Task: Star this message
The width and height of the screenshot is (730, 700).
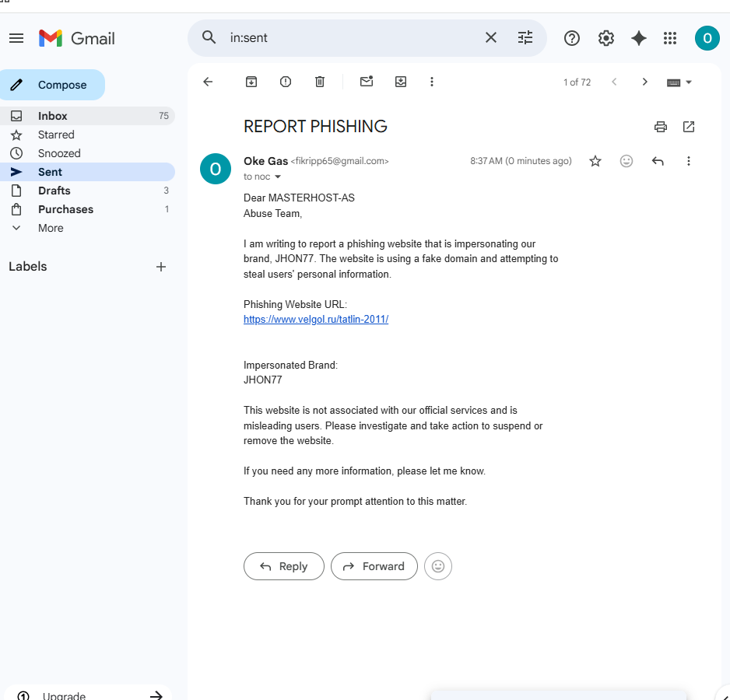Action: click(595, 161)
